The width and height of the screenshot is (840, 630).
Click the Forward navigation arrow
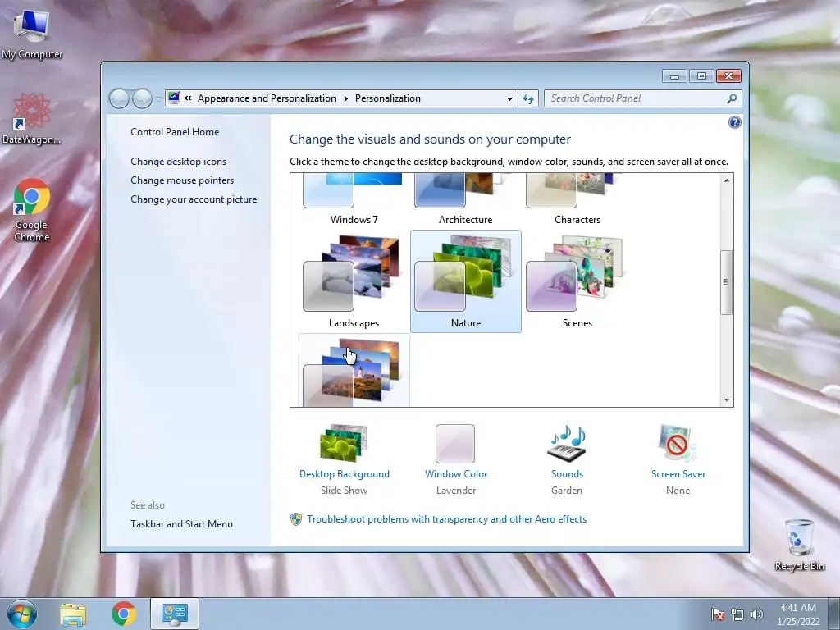142,98
